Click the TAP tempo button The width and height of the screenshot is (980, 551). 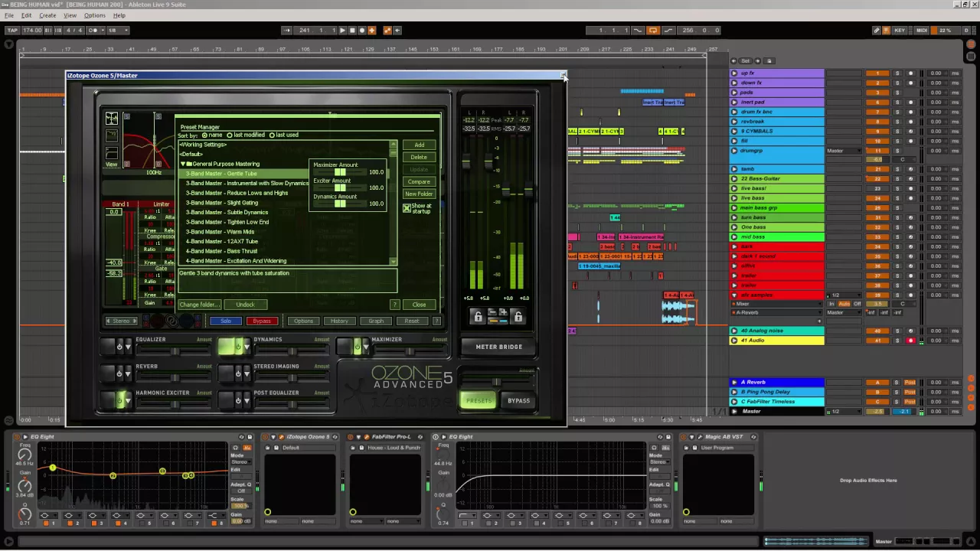(x=11, y=30)
